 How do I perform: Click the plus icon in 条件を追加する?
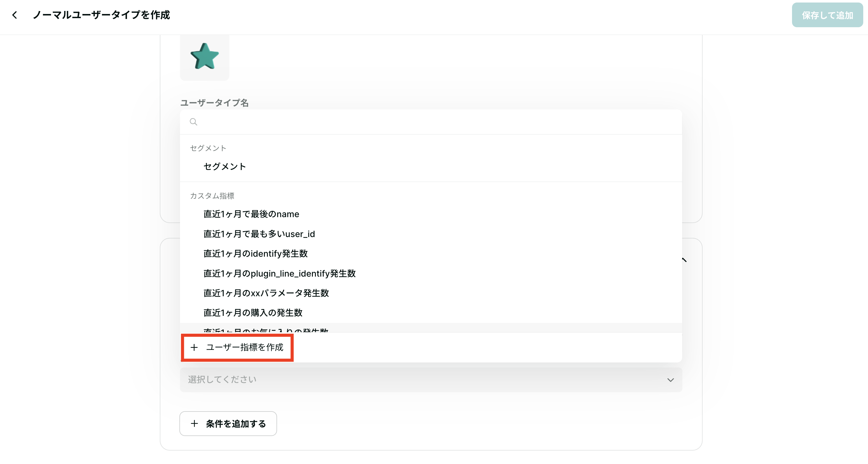pos(194,424)
